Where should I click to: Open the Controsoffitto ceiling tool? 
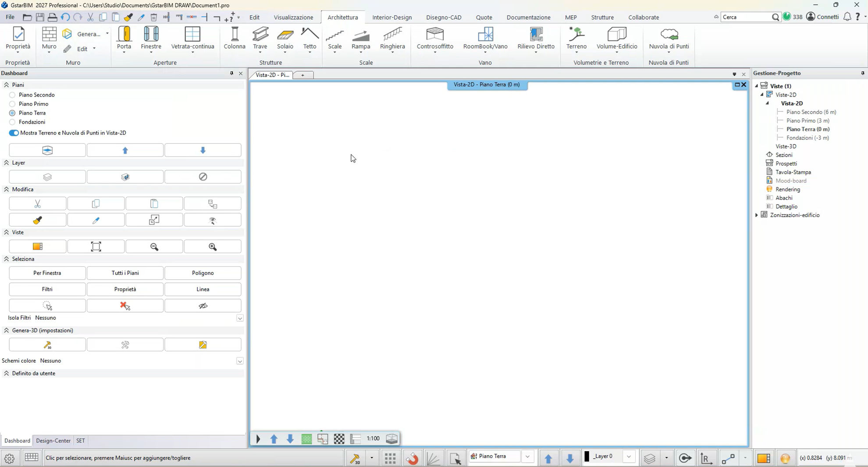point(435,38)
